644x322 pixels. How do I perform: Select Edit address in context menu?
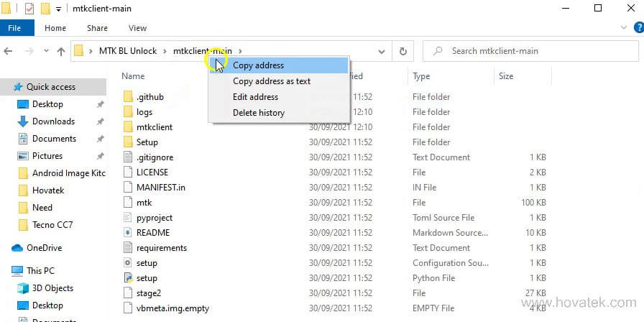click(x=255, y=97)
